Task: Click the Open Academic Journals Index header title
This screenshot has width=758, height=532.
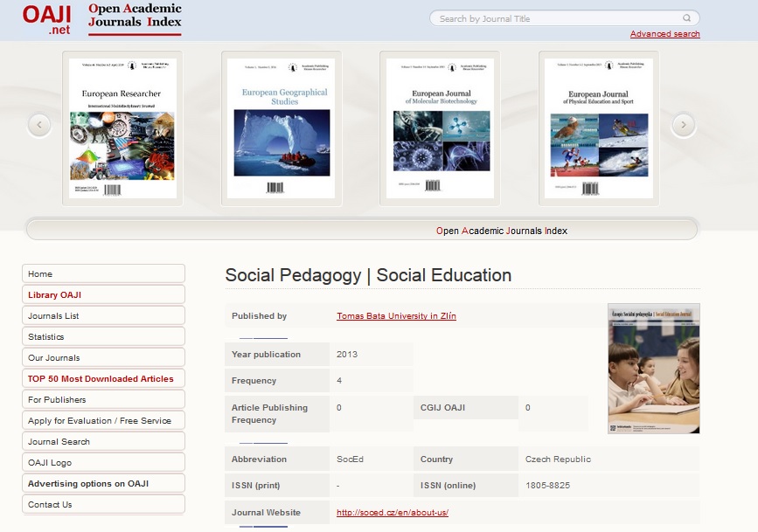Action: point(135,19)
